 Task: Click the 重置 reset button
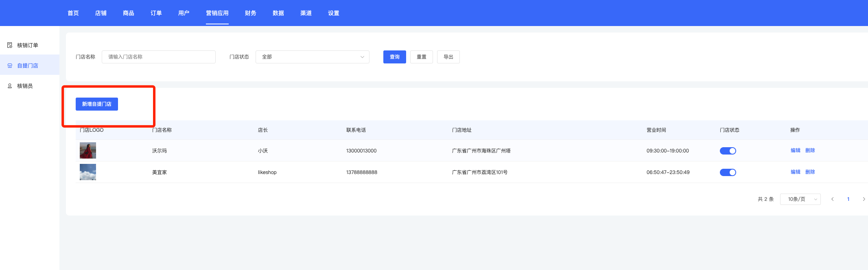(x=421, y=57)
